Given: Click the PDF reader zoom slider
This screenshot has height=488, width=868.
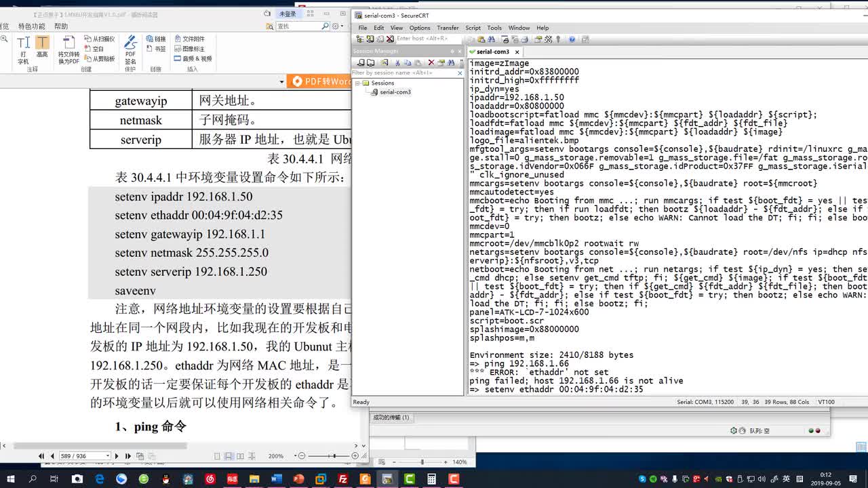Looking at the screenshot, I should (x=330, y=456).
